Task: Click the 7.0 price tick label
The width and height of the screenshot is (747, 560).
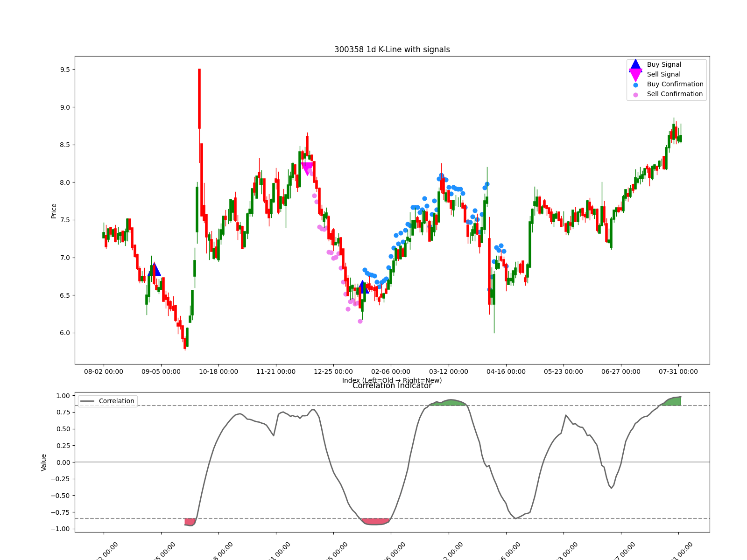Action: tap(65, 258)
